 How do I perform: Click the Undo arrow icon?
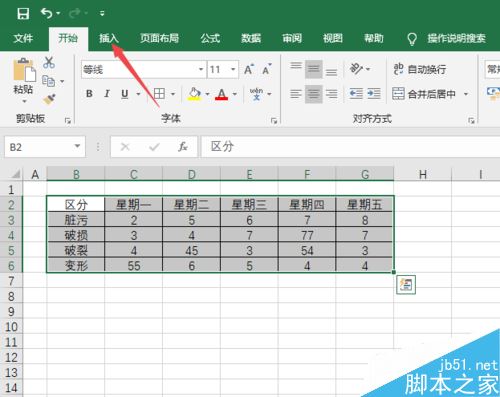[x=46, y=13]
